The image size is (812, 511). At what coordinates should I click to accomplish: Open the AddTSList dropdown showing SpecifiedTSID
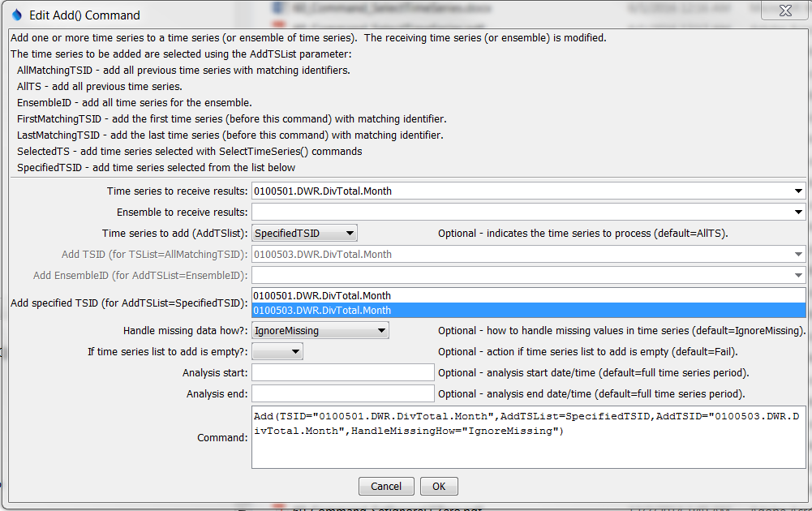click(x=304, y=233)
